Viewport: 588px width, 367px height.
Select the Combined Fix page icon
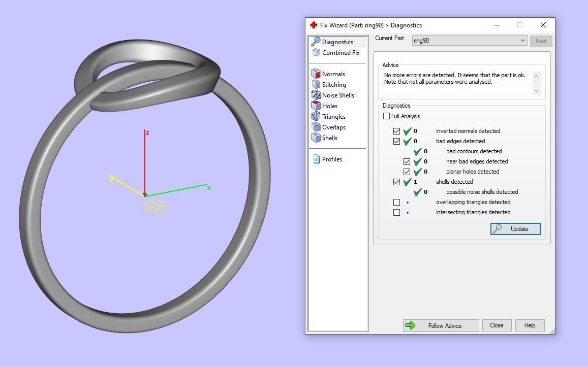tap(341, 52)
